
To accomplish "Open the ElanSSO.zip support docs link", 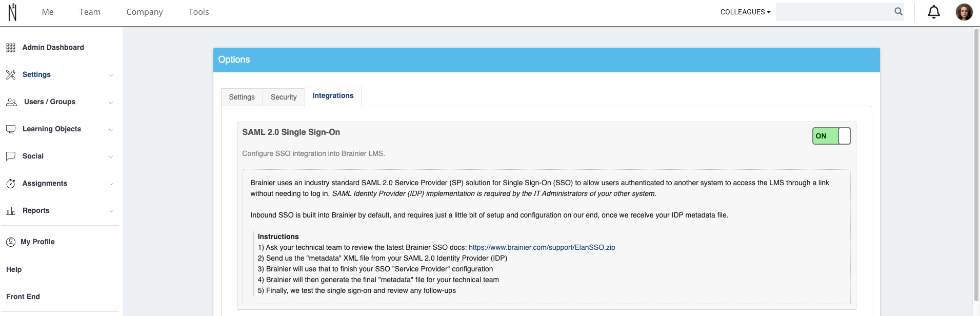I will click(542, 247).
